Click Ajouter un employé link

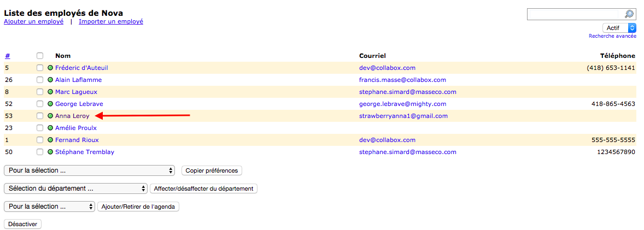point(33,21)
